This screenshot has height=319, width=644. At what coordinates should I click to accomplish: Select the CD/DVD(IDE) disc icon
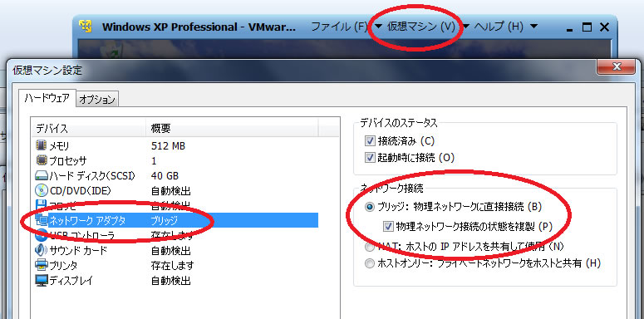[x=41, y=190]
